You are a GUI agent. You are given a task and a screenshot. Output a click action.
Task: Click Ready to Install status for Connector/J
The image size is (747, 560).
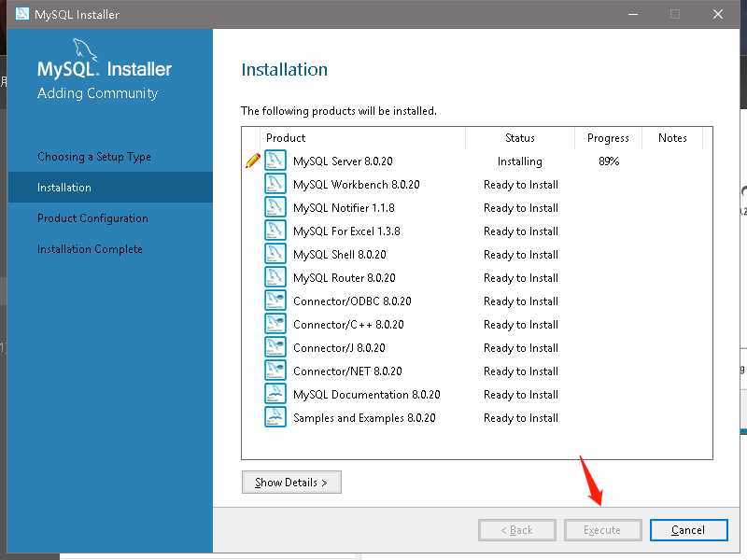521,348
